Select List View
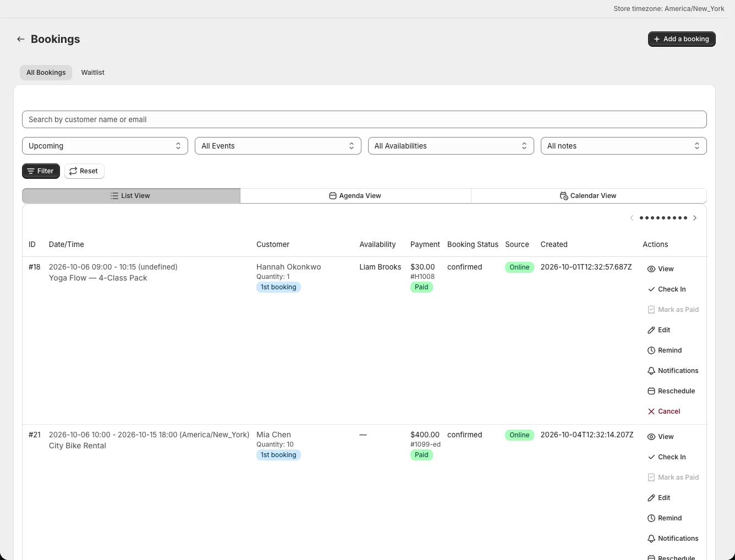This screenshot has width=735, height=560. [x=131, y=196]
